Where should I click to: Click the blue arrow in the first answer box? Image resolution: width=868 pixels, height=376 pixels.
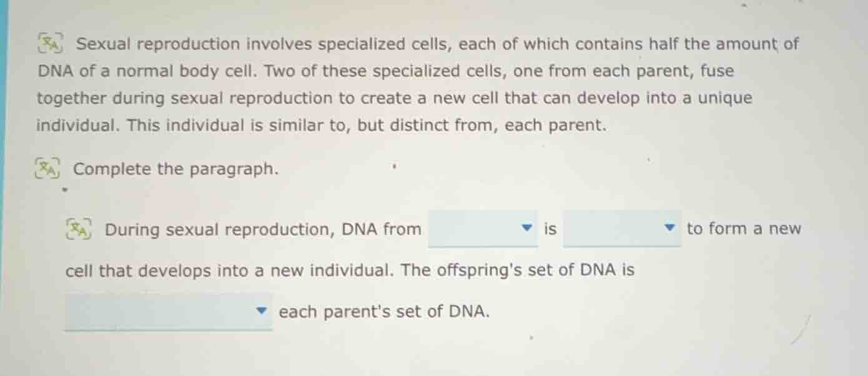tap(526, 229)
